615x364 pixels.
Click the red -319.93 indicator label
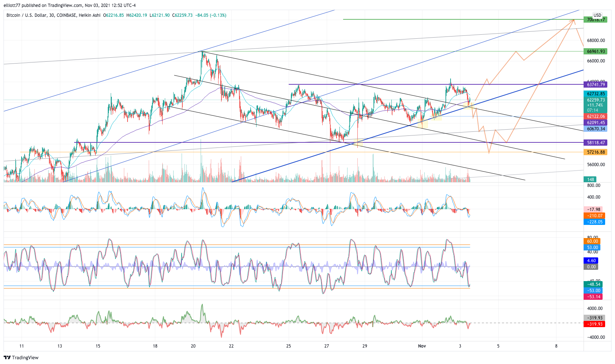594,324
